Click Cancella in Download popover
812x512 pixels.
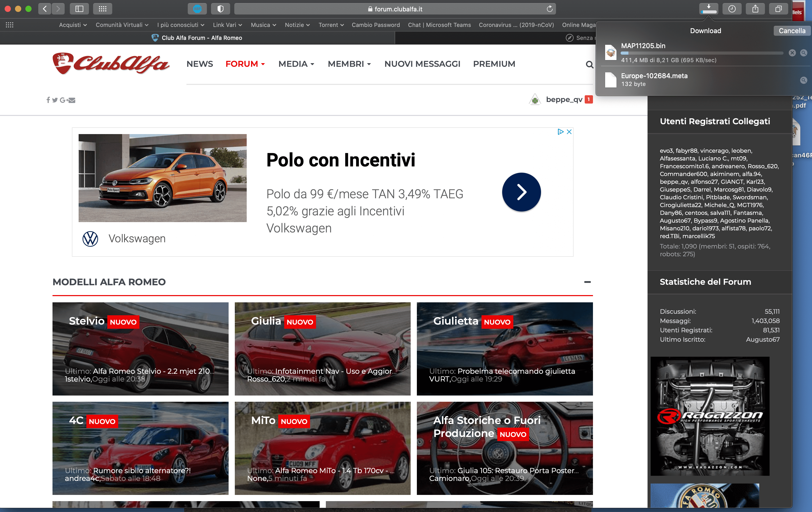792,31
